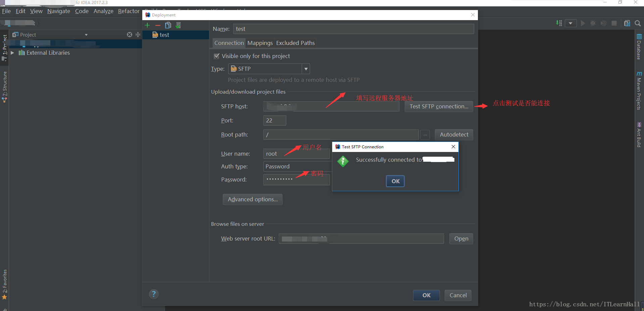The height and width of the screenshot is (311, 644).
Task: Open the Navigate menu
Action: tap(59, 11)
